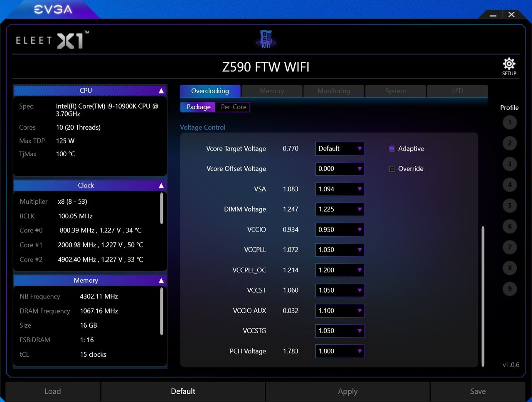This screenshot has height=402, width=532.
Task: Click the EVGA logo
Action: (53, 9)
